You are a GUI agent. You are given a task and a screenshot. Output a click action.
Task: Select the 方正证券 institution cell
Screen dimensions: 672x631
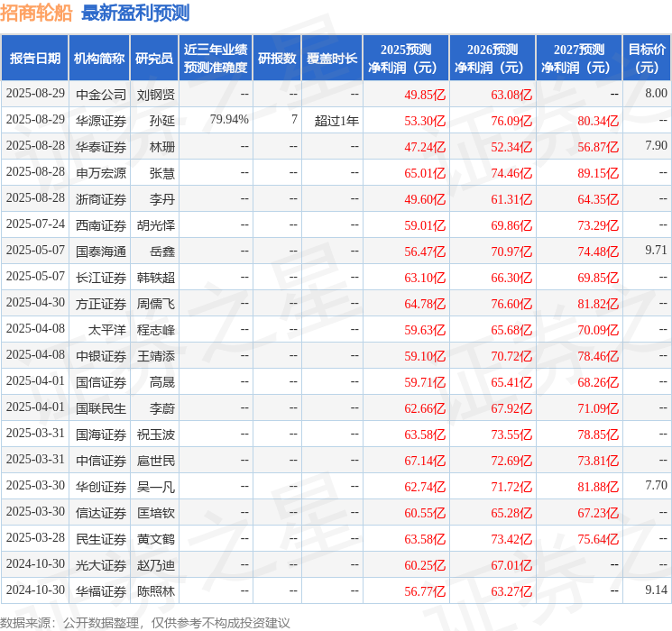(x=101, y=303)
